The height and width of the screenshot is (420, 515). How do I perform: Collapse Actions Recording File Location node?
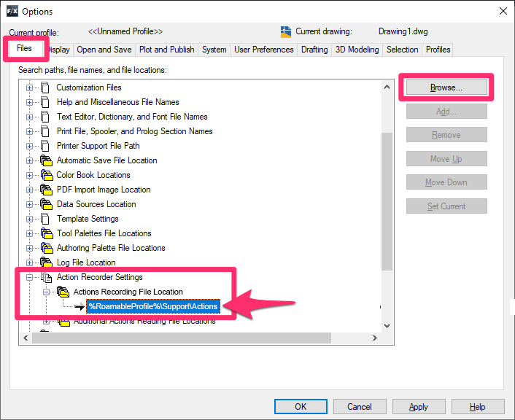click(x=46, y=292)
